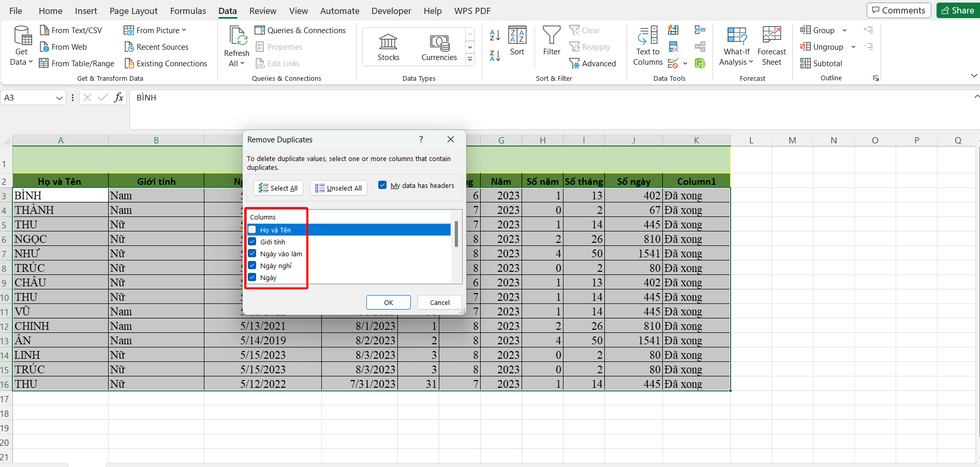Viewport: 980px width, 467px height.
Task: Click the Sort A to Z icon
Action: 495,35
